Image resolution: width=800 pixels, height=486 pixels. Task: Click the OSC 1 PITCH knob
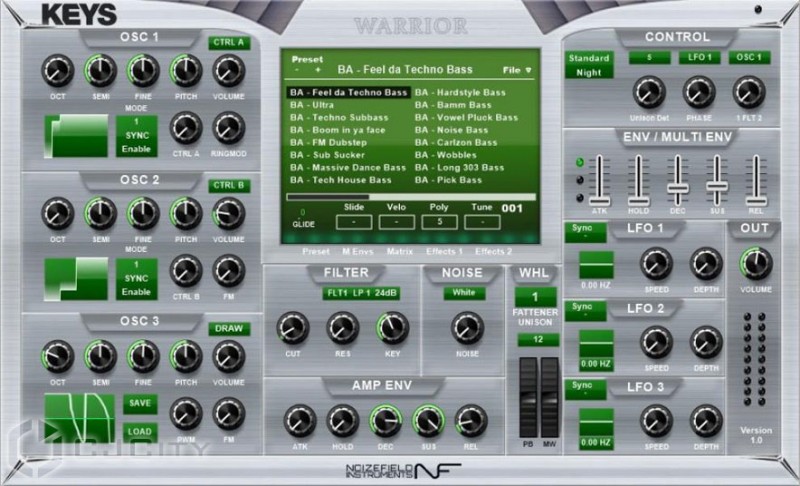[186, 70]
